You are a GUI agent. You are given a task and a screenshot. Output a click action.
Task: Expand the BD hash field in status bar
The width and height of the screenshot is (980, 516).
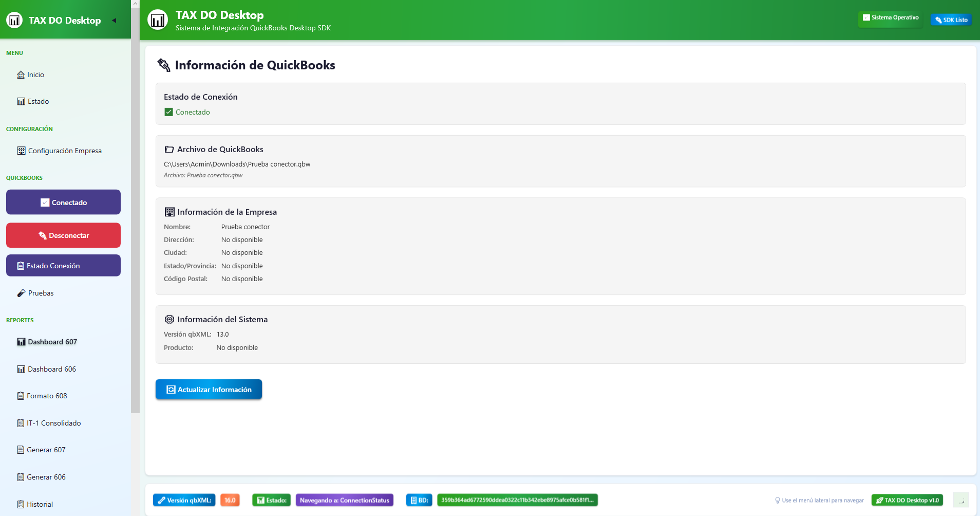[517, 500]
